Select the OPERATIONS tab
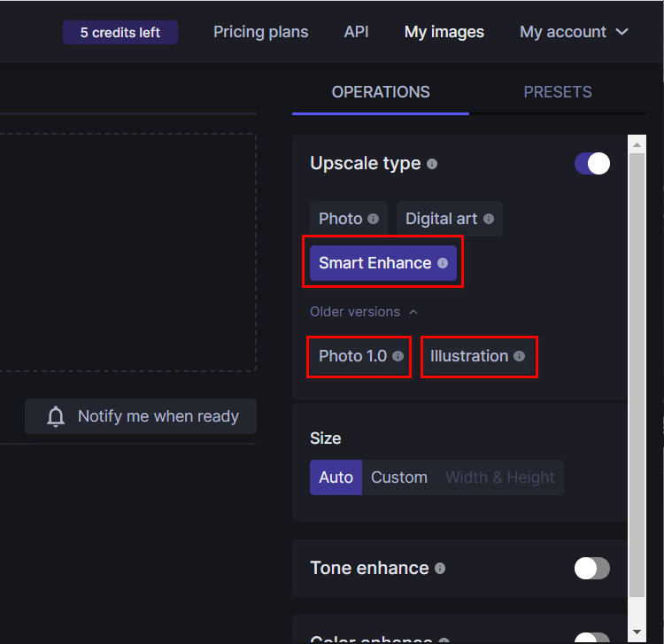 click(381, 92)
